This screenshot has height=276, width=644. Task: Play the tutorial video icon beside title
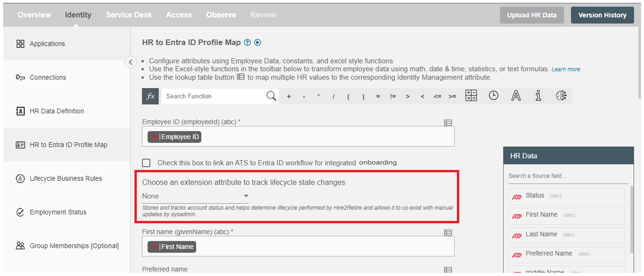tap(257, 42)
